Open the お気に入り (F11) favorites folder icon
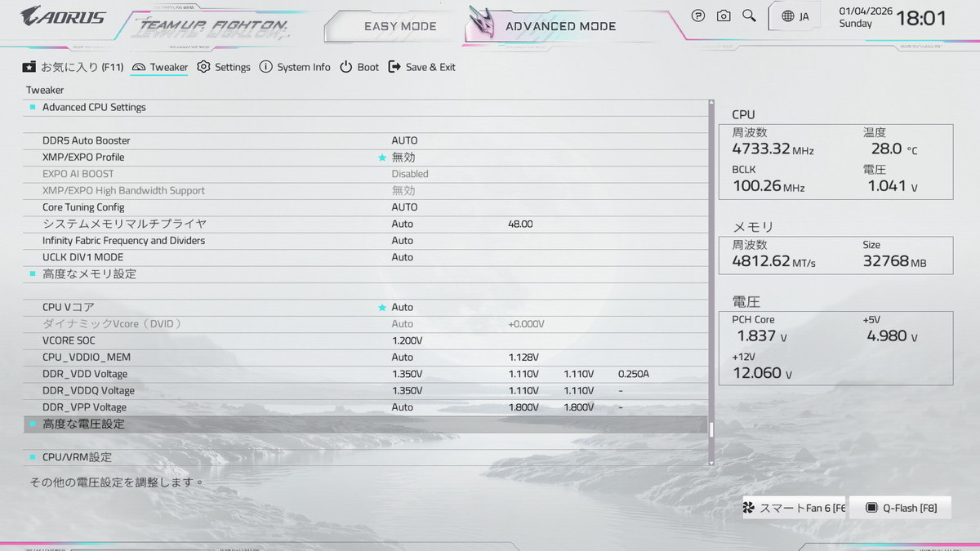The image size is (980, 551). [29, 67]
